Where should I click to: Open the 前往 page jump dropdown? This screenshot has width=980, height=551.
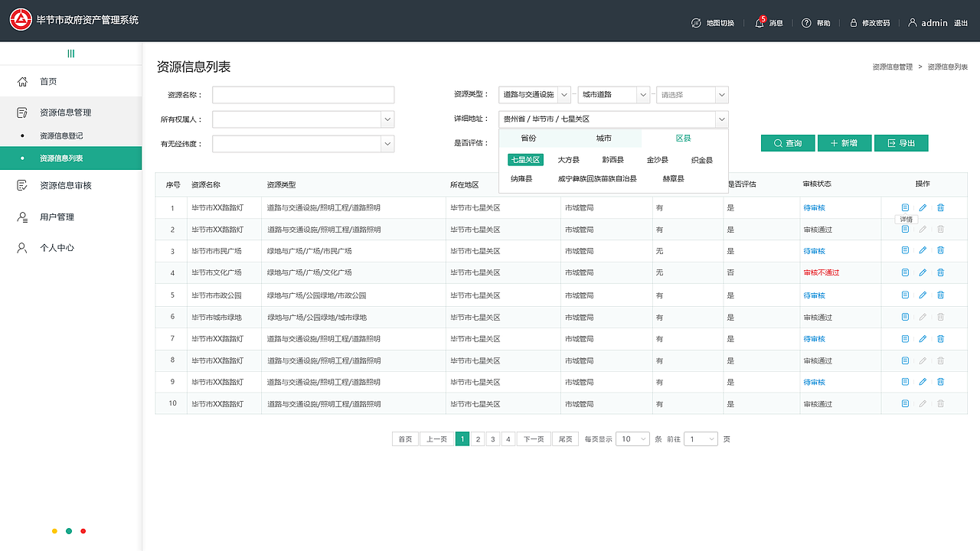click(701, 439)
